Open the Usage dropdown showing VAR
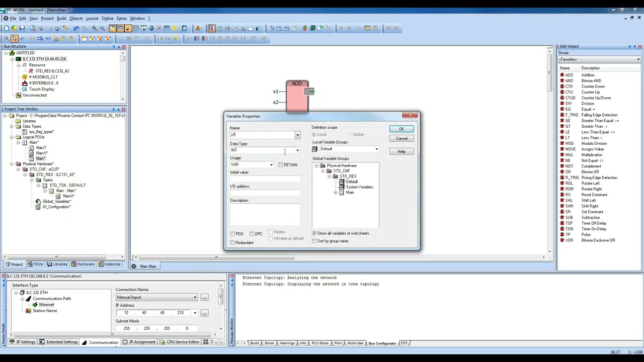Viewport: 644px width, 362px height. point(271,165)
